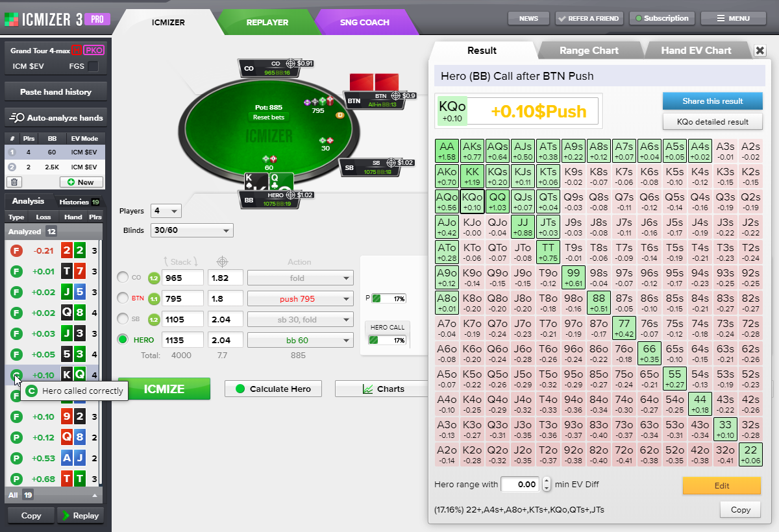Select the BTN player radio button
Screen dimensions: 779x532
tap(122, 298)
